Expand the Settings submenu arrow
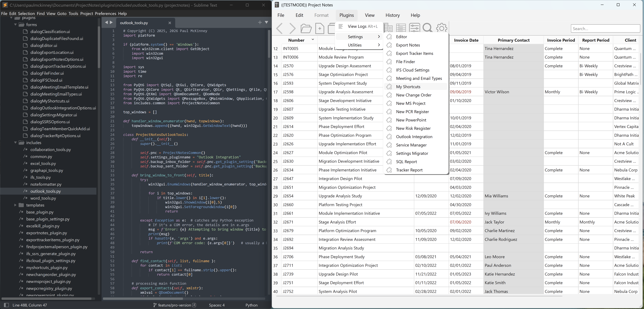Viewport: 644px width, 309px height. point(379,37)
